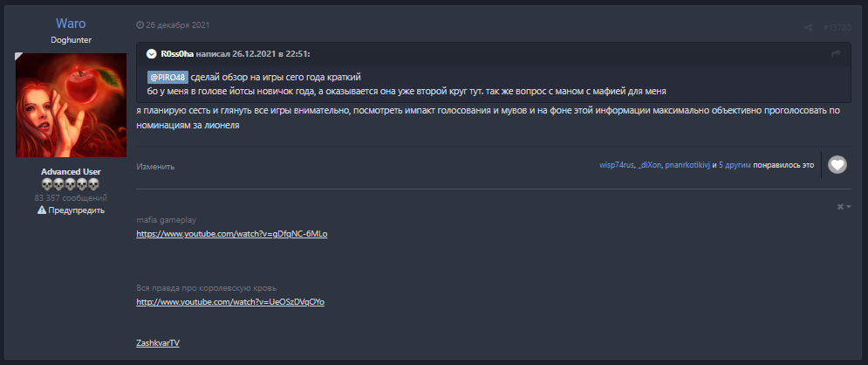Open the mafia gameplay YouTube link
The image size is (868, 365).
point(231,235)
